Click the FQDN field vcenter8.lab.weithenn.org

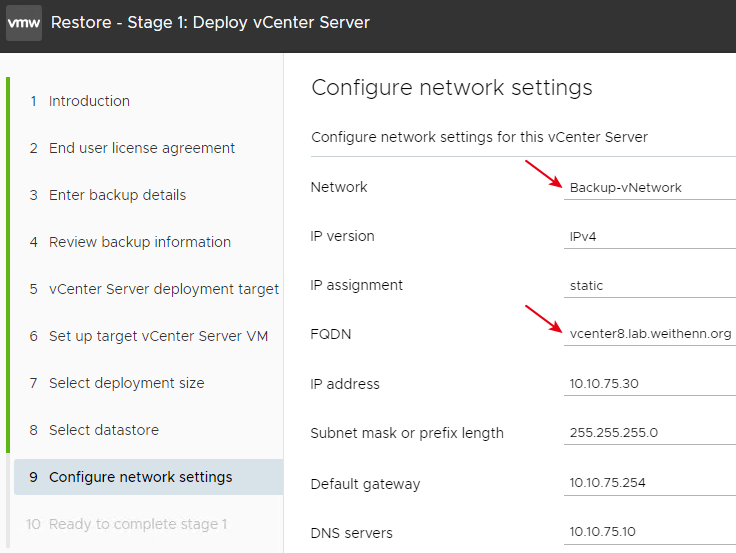point(650,334)
